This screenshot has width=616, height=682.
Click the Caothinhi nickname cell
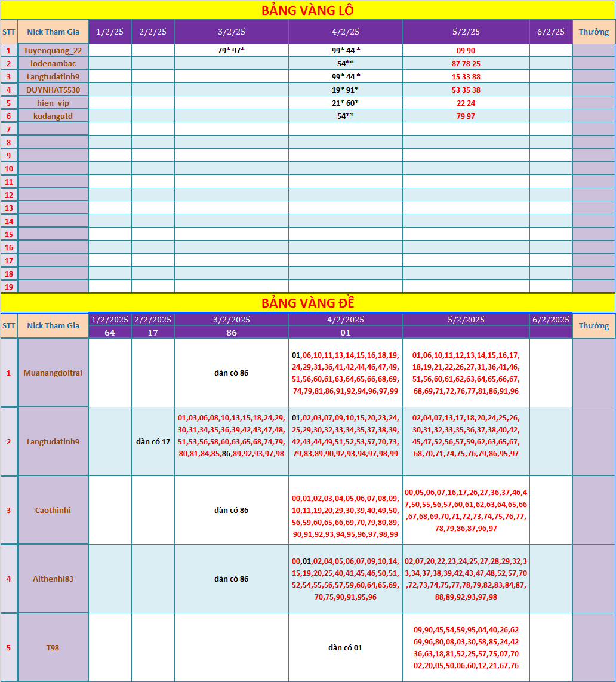click(x=53, y=510)
